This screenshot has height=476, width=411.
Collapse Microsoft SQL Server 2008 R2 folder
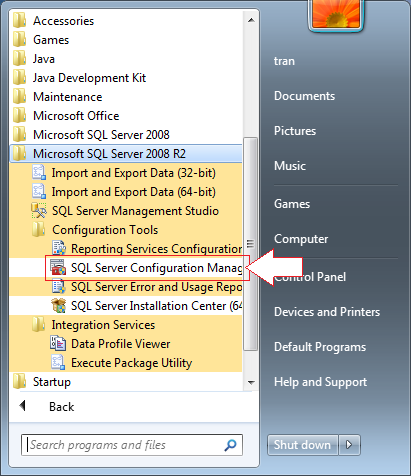126,154
